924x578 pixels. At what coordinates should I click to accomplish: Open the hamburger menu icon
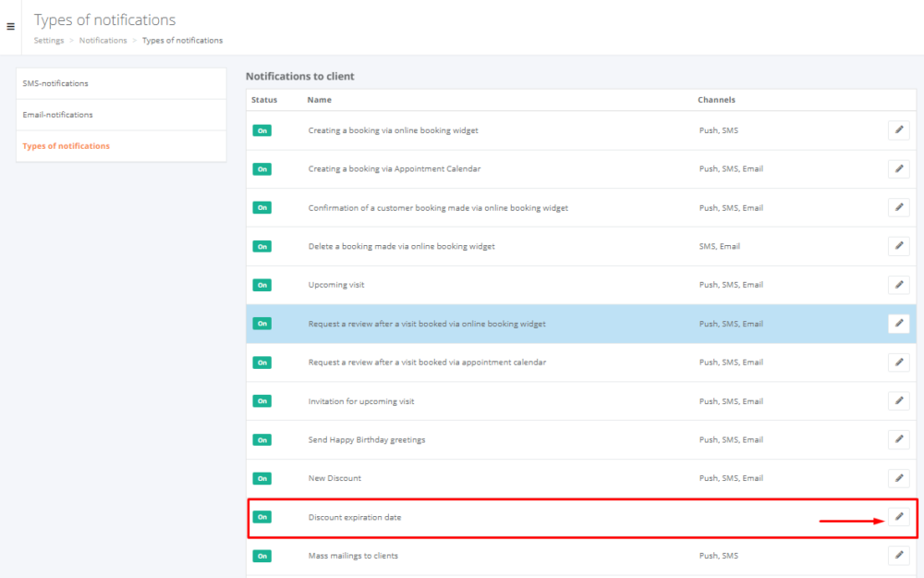10,27
